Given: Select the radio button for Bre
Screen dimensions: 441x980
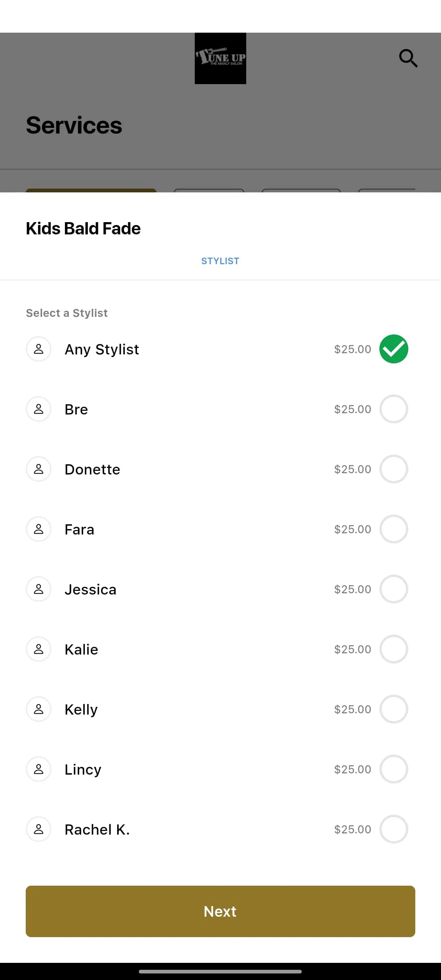Looking at the screenshot, I should click(x=394, y=409).
